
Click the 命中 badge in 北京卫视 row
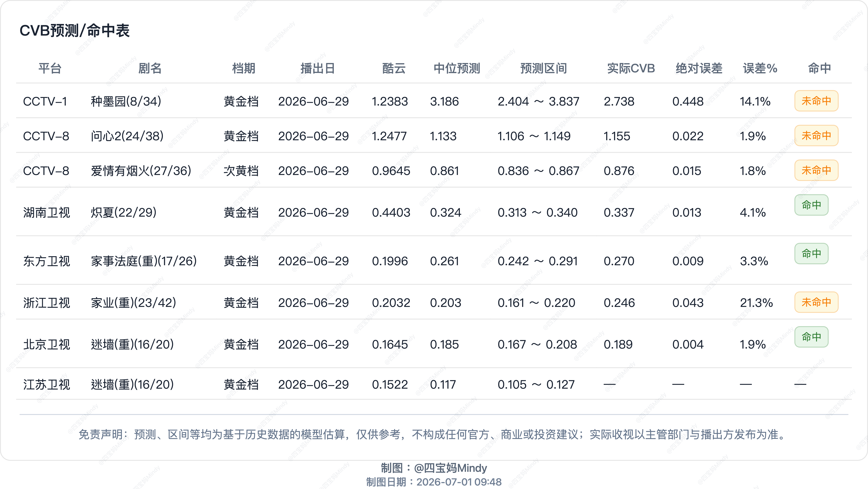pos(811,337)
